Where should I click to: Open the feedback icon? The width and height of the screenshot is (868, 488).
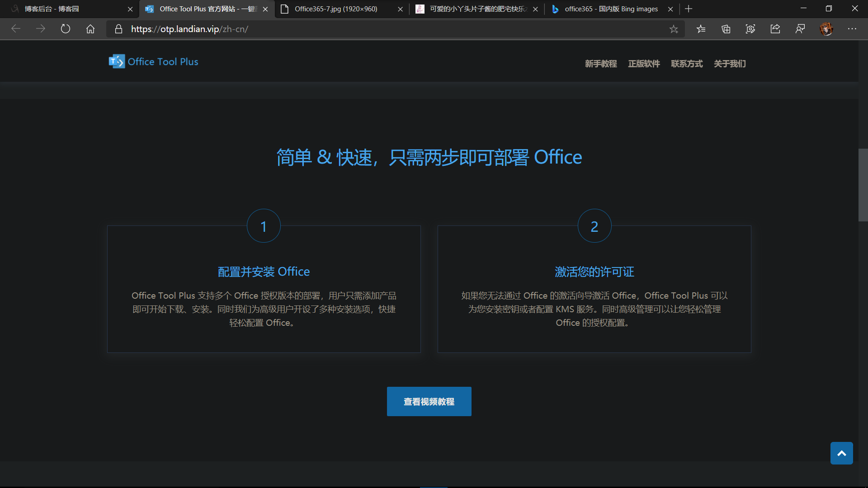[x=800, y=29]
